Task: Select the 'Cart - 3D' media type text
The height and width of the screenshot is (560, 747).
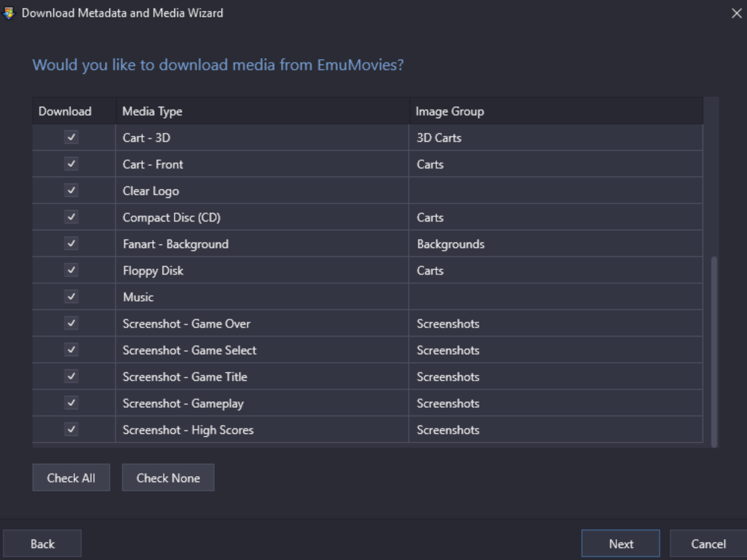Action: 146,138
